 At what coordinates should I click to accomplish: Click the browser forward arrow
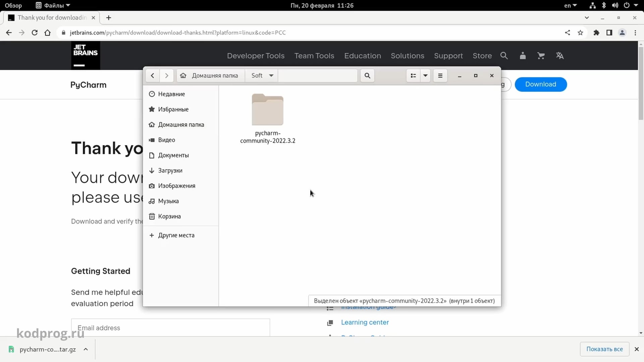tap(22, 33)
